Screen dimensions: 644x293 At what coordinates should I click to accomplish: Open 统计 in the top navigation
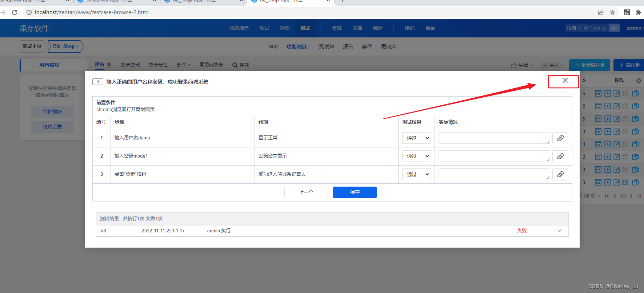coord(378,28)
